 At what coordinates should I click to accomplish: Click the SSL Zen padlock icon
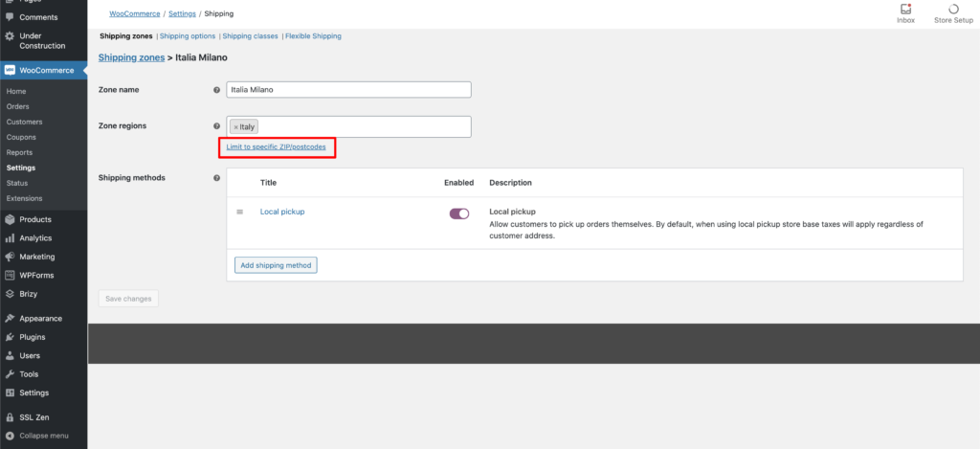10,417
